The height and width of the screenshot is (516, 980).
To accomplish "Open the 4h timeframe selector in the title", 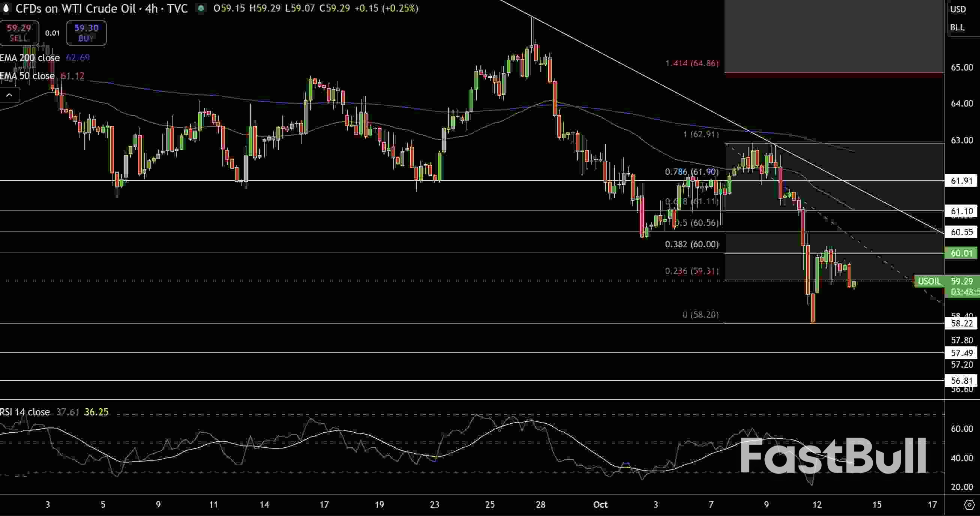I will coord(150,8).
